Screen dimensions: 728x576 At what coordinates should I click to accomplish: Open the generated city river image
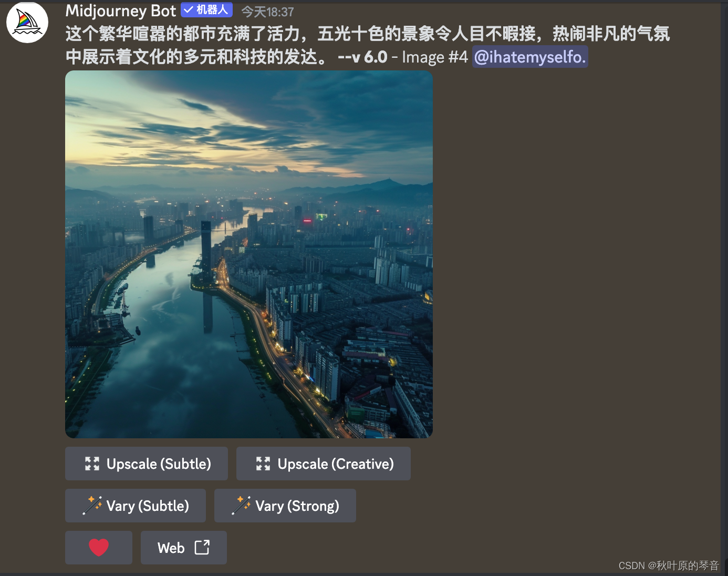point(249,254)
